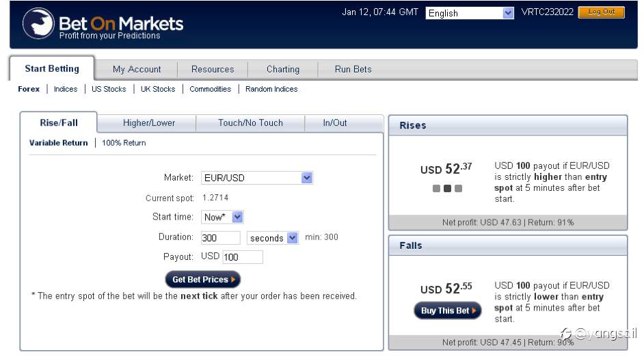Open the English language dropdown
The height and width of the screenshot is (357, 644).
[470, 13]
